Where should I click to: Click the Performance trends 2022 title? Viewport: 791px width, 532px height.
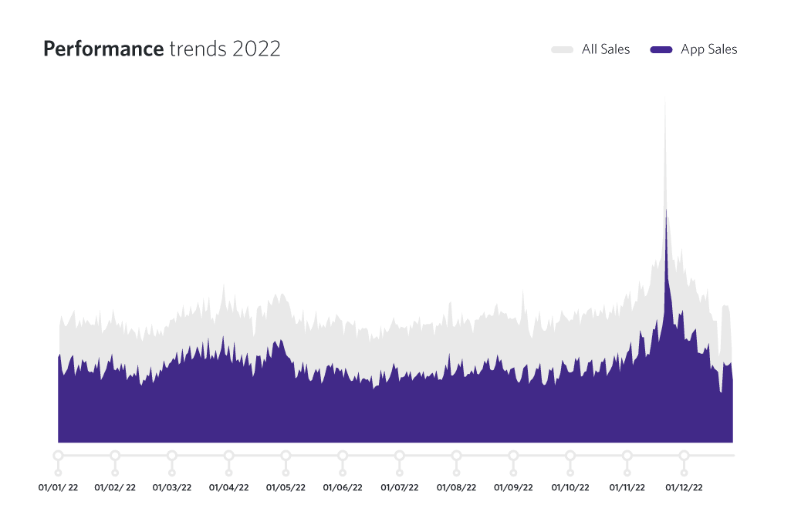click(x=162, y=49)
